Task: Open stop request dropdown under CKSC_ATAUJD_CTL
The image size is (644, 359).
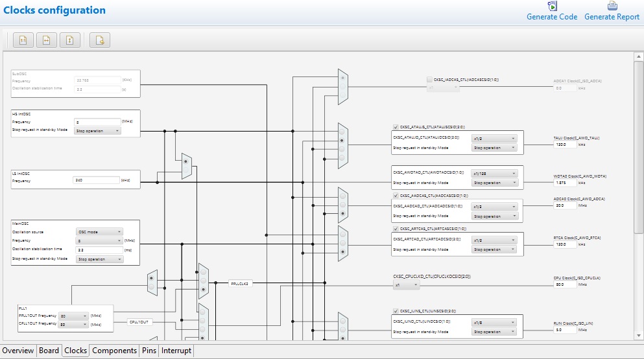Action: pyautogui.click(x=494, y=148)
